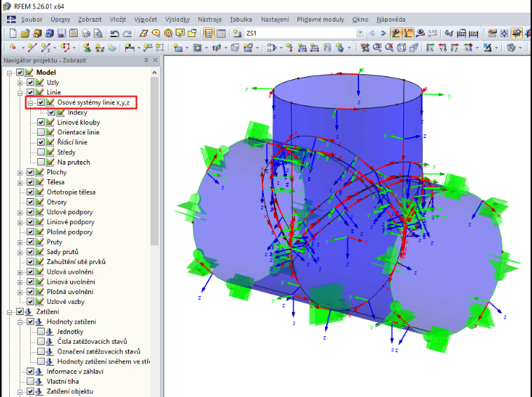
Task: Enable the Středy checkbox
Action: (41, 152)
